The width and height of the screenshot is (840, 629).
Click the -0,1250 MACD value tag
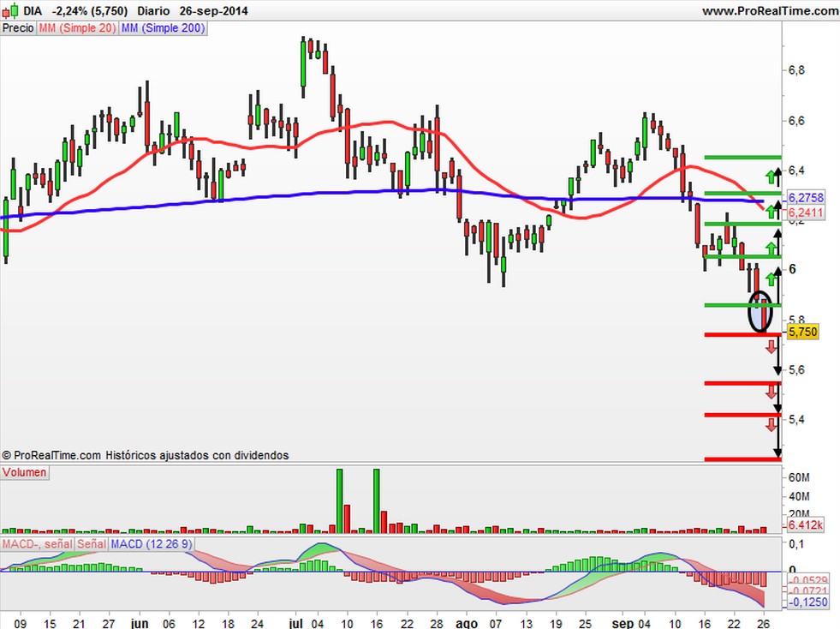tap(807, 602)
